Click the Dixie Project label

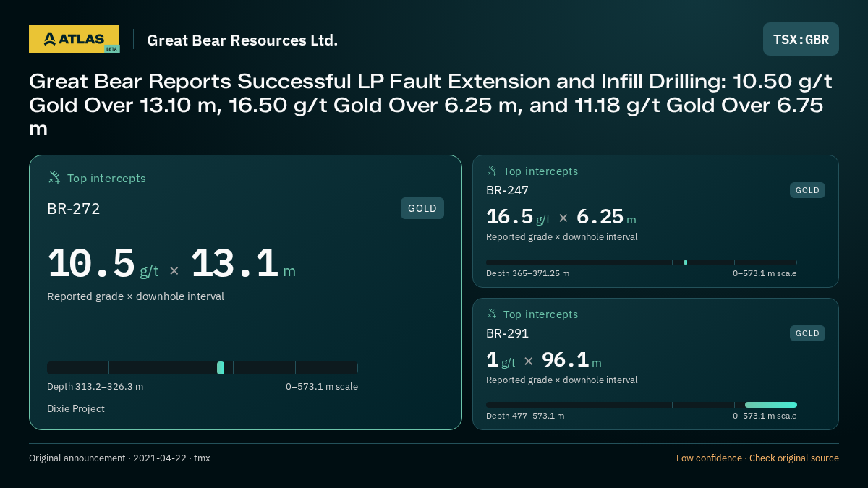pyautogui.click(x=76, y=408)
